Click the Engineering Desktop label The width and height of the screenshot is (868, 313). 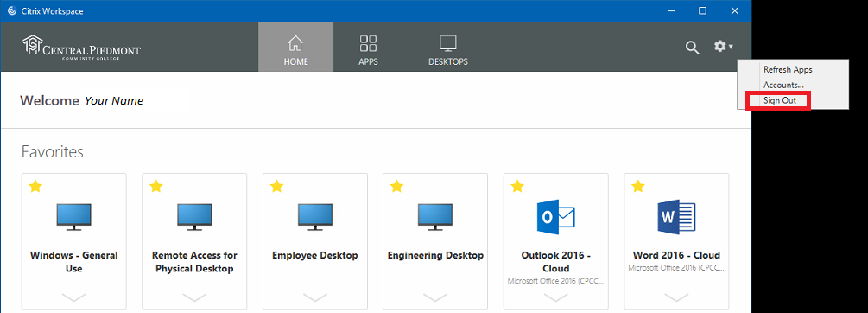(x=435, y=255)
